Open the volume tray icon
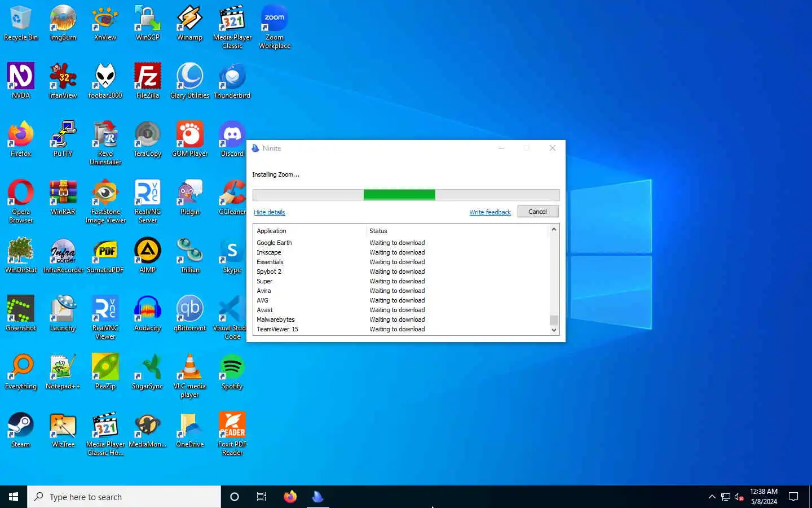Image resolution: width=812 pixels, height=508 pixels. [x=739, y=497]
